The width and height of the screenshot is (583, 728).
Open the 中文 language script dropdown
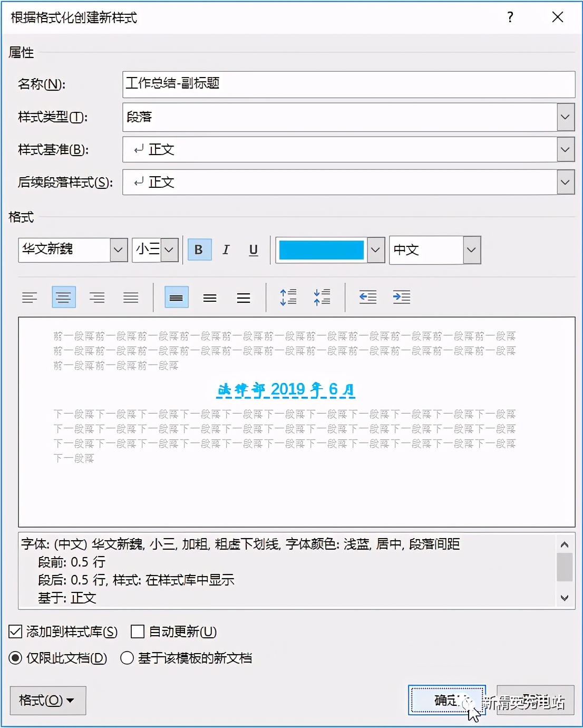[x=472, y=250]
